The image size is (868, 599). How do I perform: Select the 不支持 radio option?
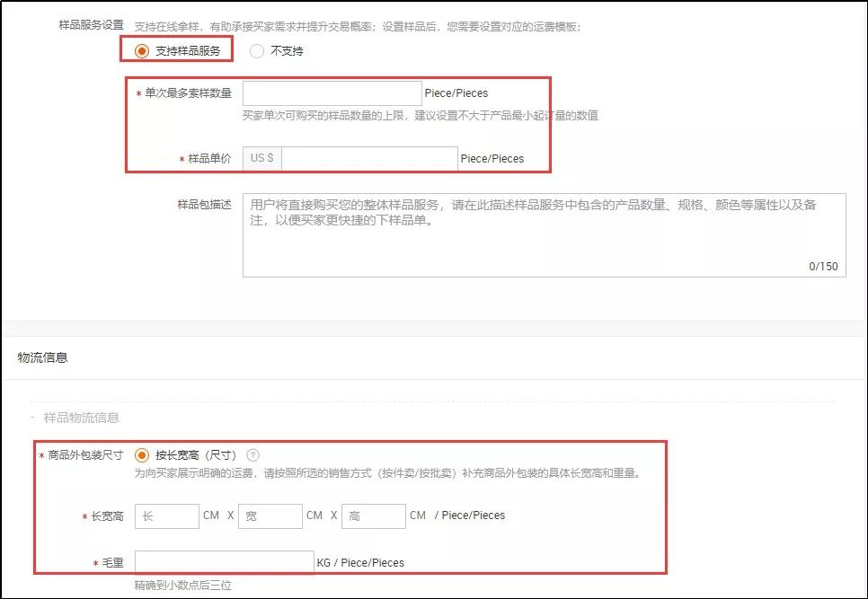[x=257, y=51]
